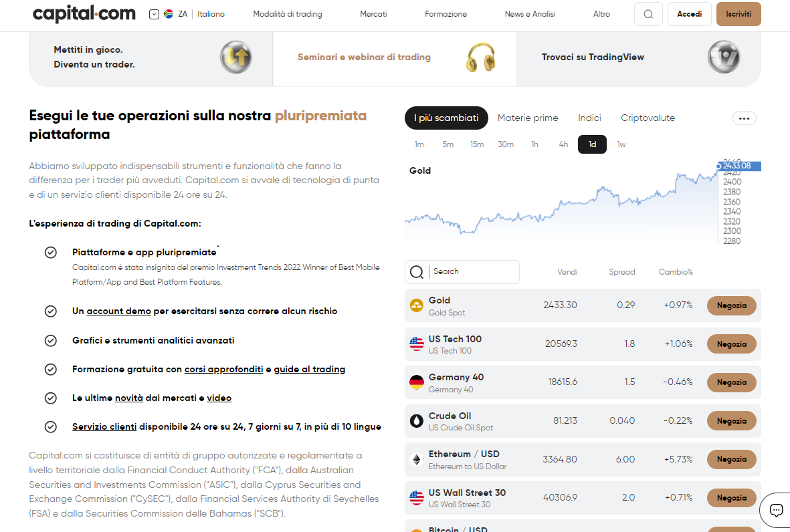790x532 pixels.
Task: Expand the country selector chevron
Action: (154, 15)
